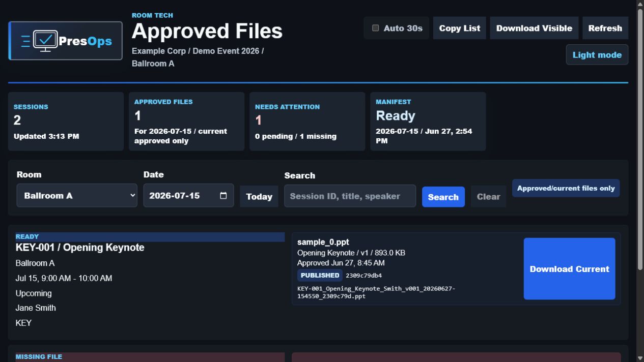Open the calendar picker icon in Date field
Screen dimensions: 644x362
pos(223,196)
